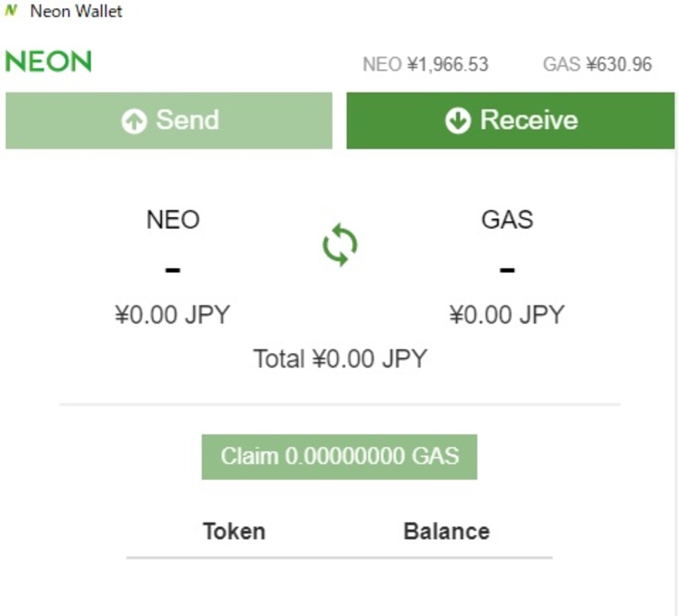Click the Receive button

click(x=511, y=120)
